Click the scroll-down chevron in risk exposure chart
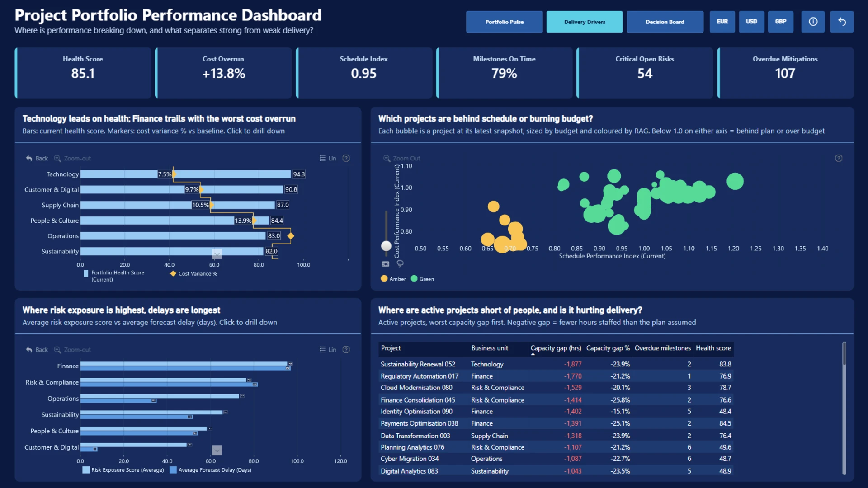The image size is (868, 488). click(217, 450)
